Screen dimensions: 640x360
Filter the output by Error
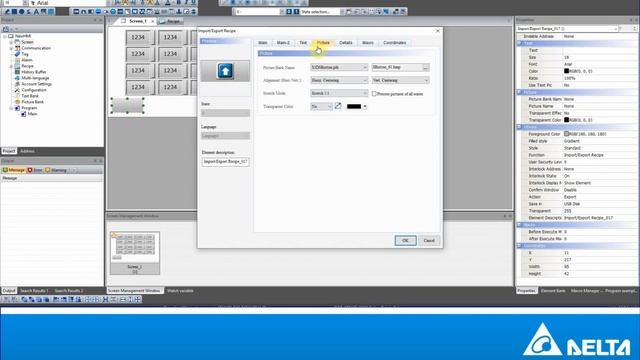point(35,170)
